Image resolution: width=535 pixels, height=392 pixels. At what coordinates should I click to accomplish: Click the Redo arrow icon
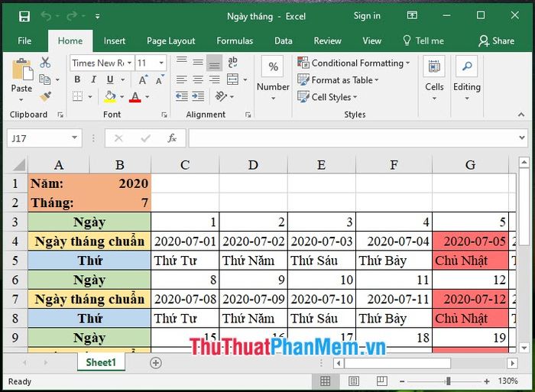(72, 16)
